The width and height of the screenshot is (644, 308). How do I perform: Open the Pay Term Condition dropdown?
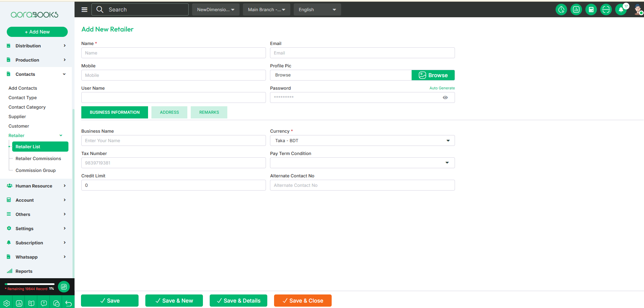pyautogui.click(x=362, y=163)
